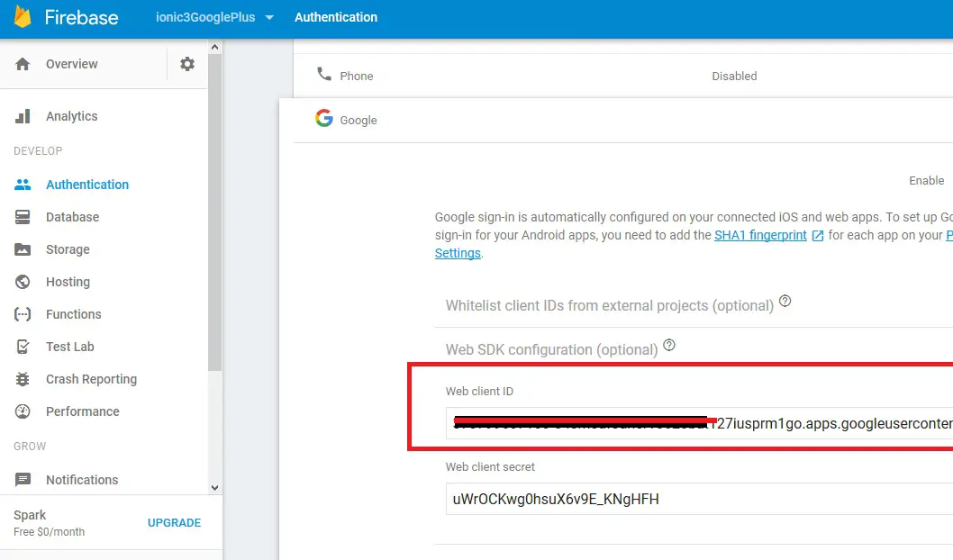The image size is (953, 560).
Task: Open Crash Reporting page
Action: pyautogui.click(x=91, y=379)
